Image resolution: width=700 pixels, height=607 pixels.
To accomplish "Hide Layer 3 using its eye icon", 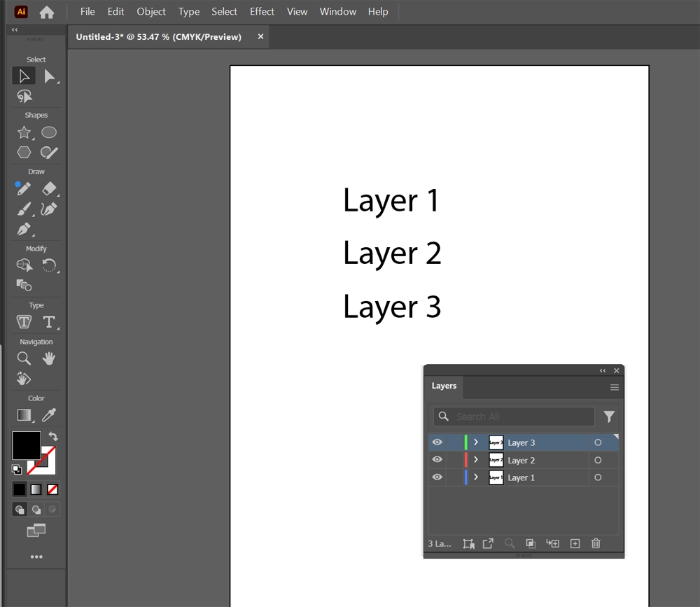I will click(x=437, y=442).
